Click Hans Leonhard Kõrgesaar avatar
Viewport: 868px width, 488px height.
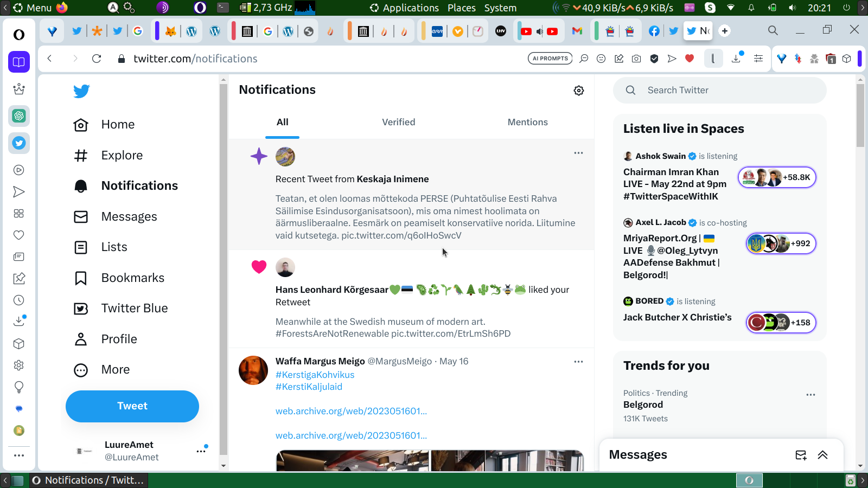click(x=285, y=267)
